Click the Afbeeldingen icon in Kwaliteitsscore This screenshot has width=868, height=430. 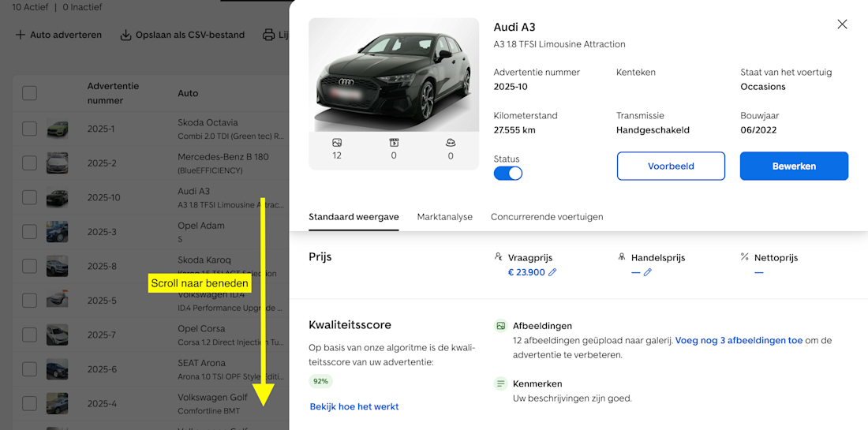pos(500,326)
